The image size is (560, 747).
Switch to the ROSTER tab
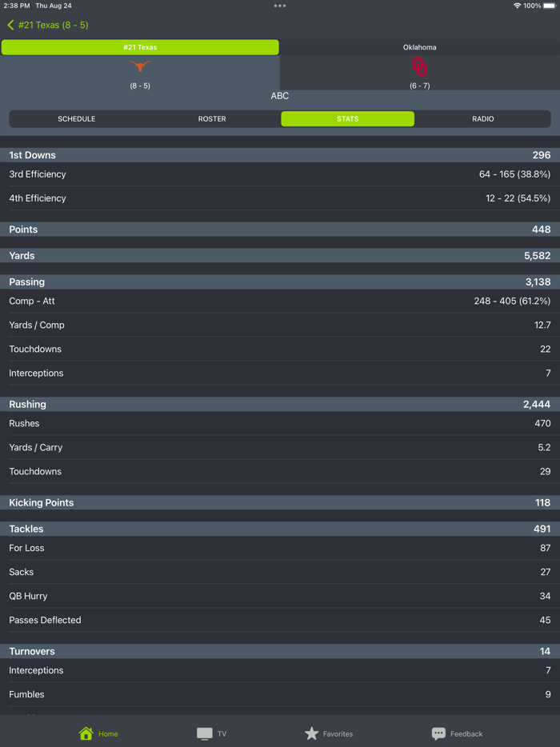pyautogui.click(x=212, y=118)
